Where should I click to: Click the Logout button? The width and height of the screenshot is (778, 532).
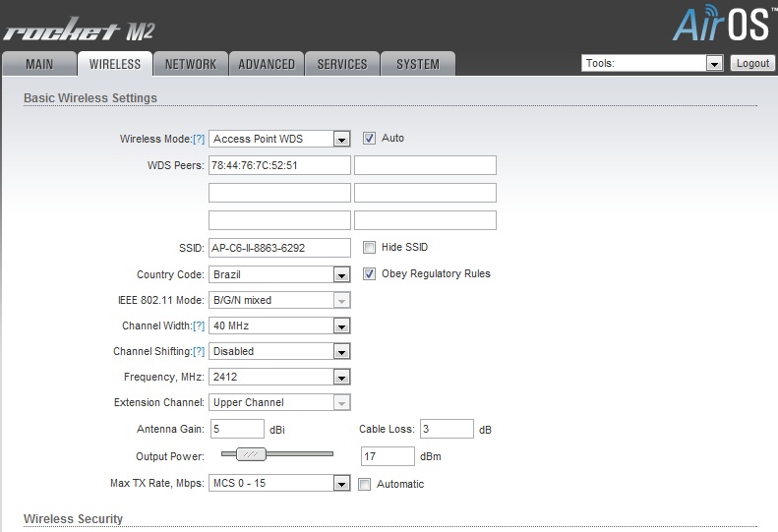point(752,63)
